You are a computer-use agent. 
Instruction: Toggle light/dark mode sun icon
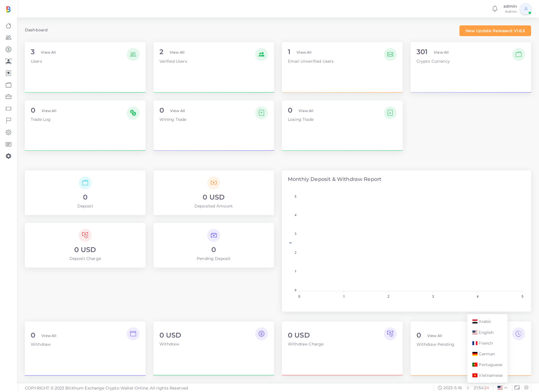[x=526, y=387]
